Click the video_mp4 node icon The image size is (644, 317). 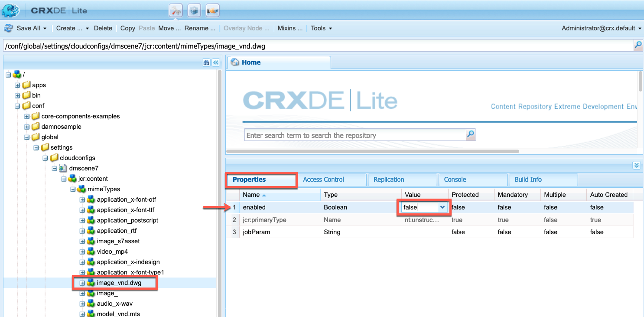(x=91, y=252)
